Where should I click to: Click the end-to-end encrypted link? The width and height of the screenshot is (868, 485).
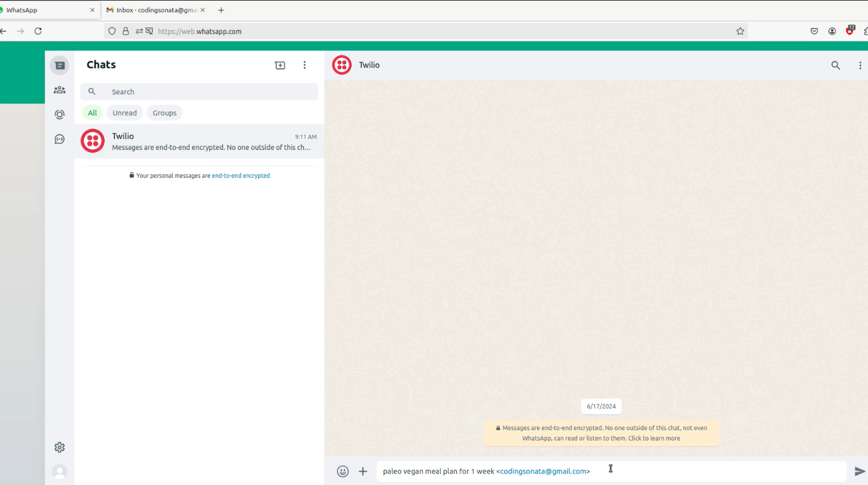[x=240, y=175]
